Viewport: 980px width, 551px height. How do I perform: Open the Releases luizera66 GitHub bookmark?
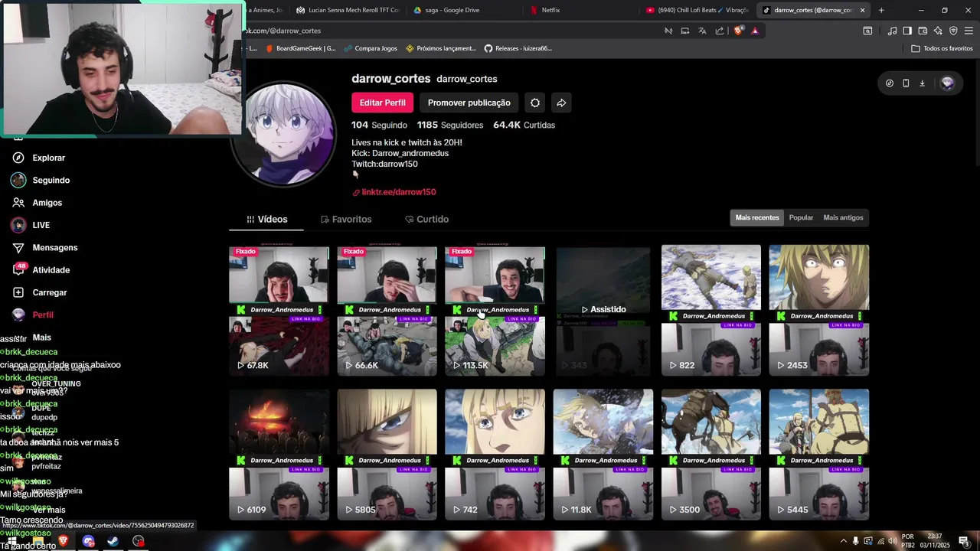[518, 48]
